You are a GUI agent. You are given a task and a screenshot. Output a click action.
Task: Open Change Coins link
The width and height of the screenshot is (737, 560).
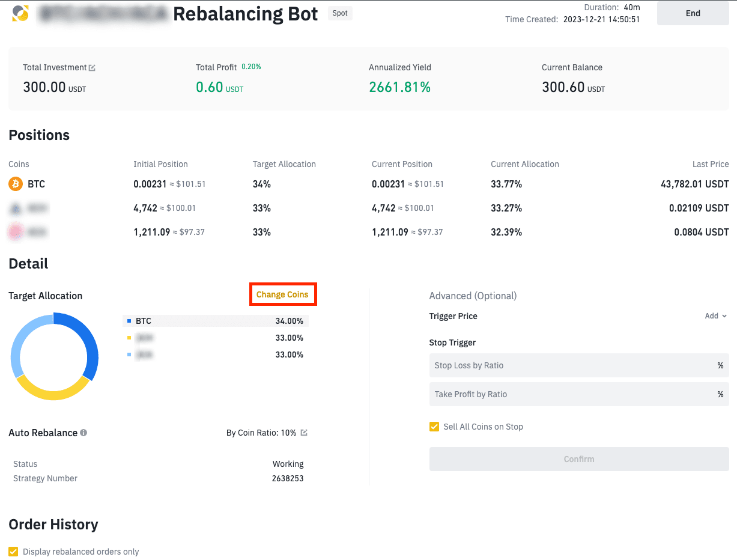(282, 294)
